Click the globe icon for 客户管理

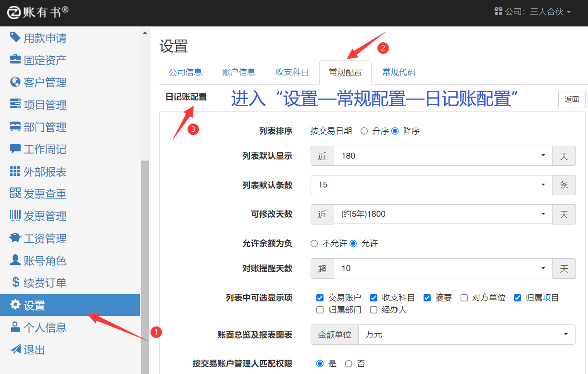15,82
